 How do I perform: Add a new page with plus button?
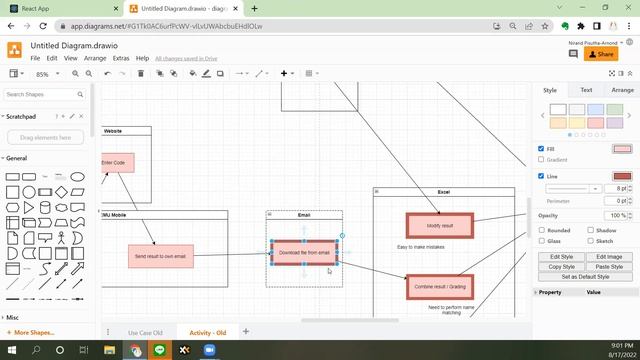pyautogui.click(x=246, y=331)
